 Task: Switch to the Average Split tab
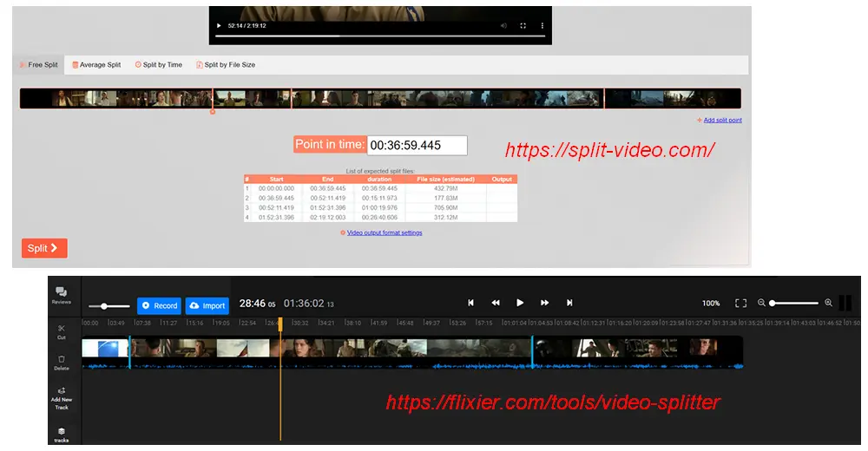click(96, 65)
